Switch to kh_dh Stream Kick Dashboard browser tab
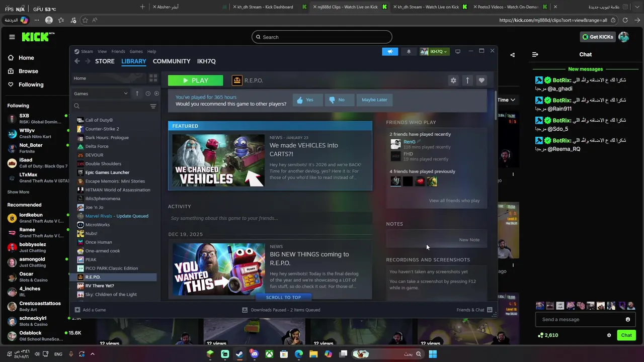The width and height of the screenshot is (644, 362). point(270,7)
